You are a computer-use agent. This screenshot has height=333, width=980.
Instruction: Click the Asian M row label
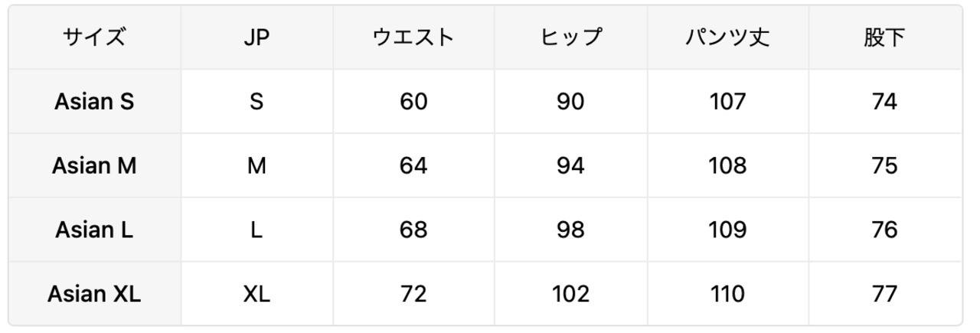(x=94, y=166)
